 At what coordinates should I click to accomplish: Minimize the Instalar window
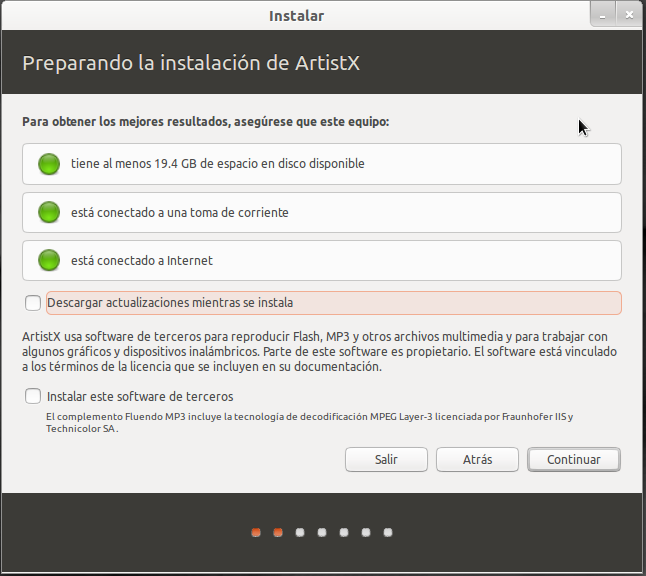(x=602, y=15)
